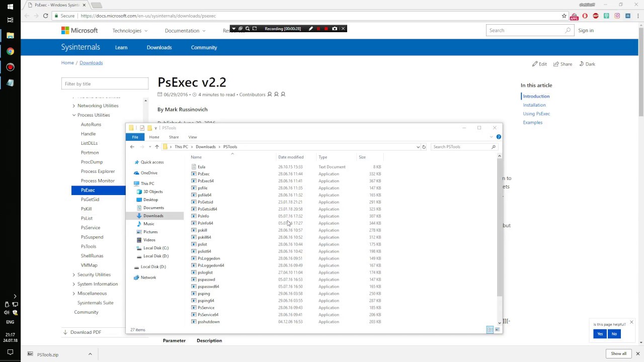Viewport: 644px width, 362px height.
Task: Take a snapshot with the recorder camera icon
Action: tap(335, 29)
